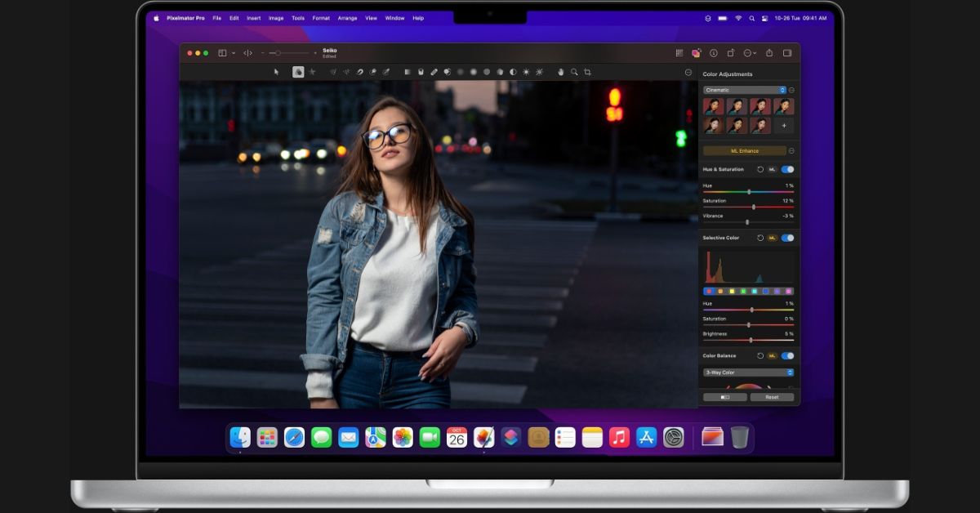Reset the Color Balance adjustment
Screen dimensions: 980x513
(760, 355)
